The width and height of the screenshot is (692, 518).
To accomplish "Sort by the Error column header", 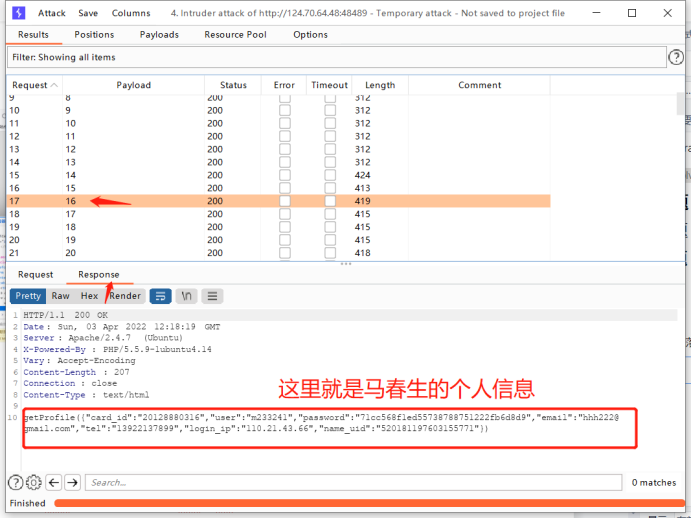I will pos(284,85).
